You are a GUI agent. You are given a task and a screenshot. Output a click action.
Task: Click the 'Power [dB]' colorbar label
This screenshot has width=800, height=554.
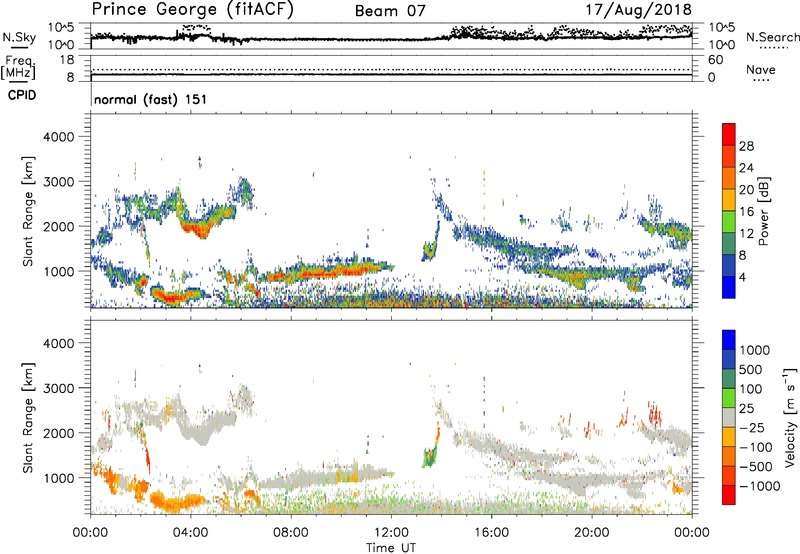point(764,211)
